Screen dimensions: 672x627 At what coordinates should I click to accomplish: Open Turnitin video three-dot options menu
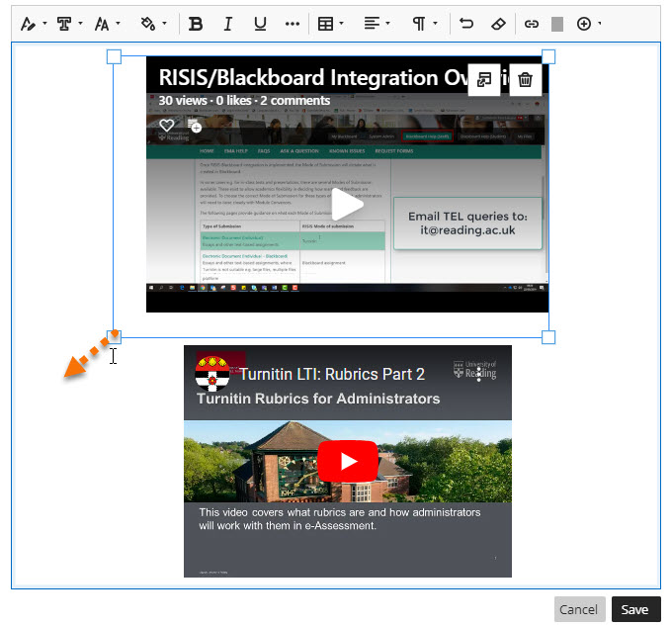pos(478,374)
